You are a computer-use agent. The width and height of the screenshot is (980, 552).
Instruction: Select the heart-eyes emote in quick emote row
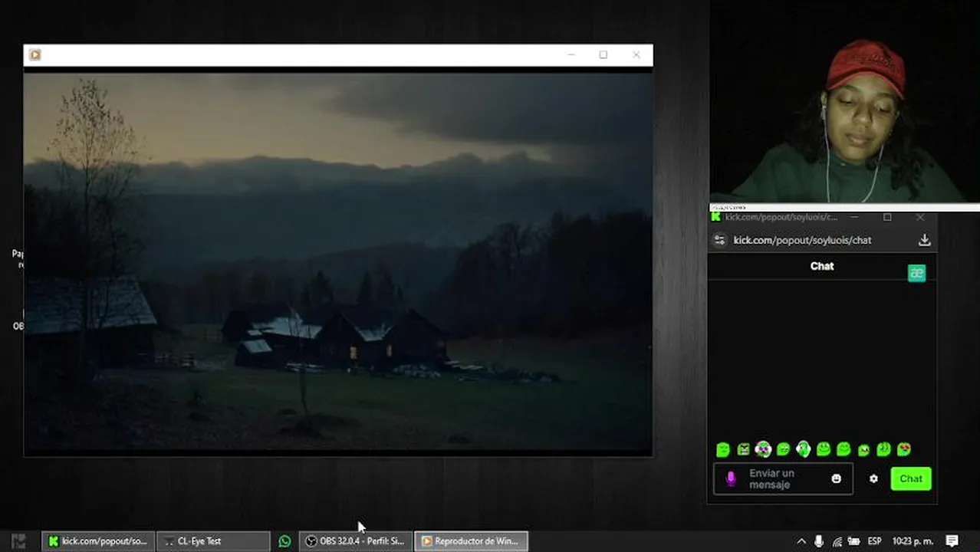click(904, 449)
